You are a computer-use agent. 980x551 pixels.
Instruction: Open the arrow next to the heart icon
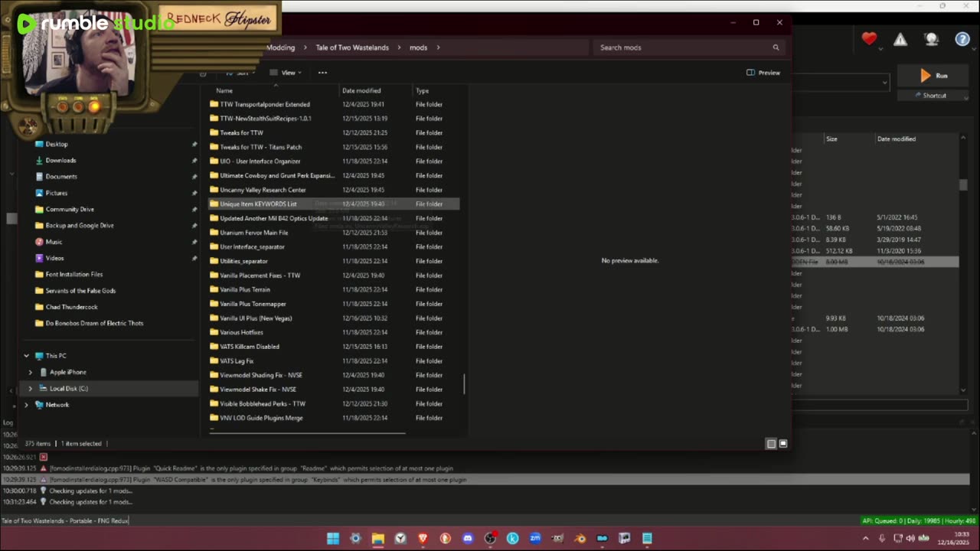(880, 49)
